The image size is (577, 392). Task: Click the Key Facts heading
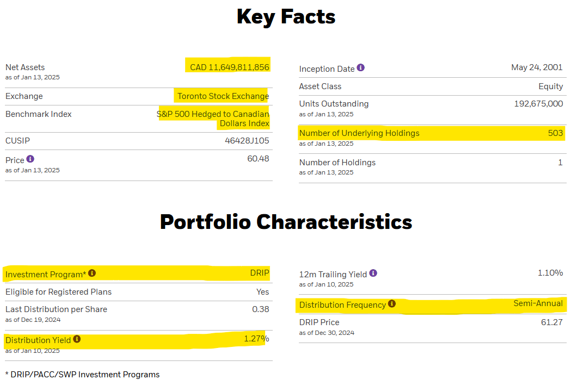click(x=286, y=17)
